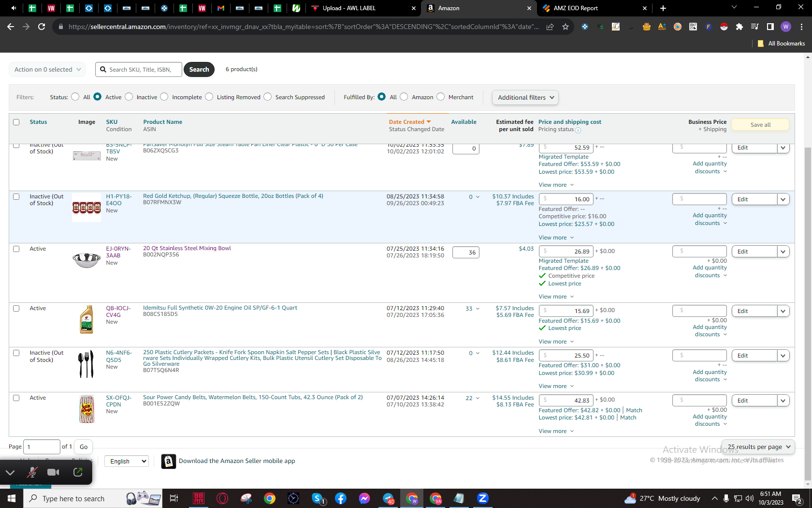Expand Add quantity discounts for Cutlery row

(710, 376)
